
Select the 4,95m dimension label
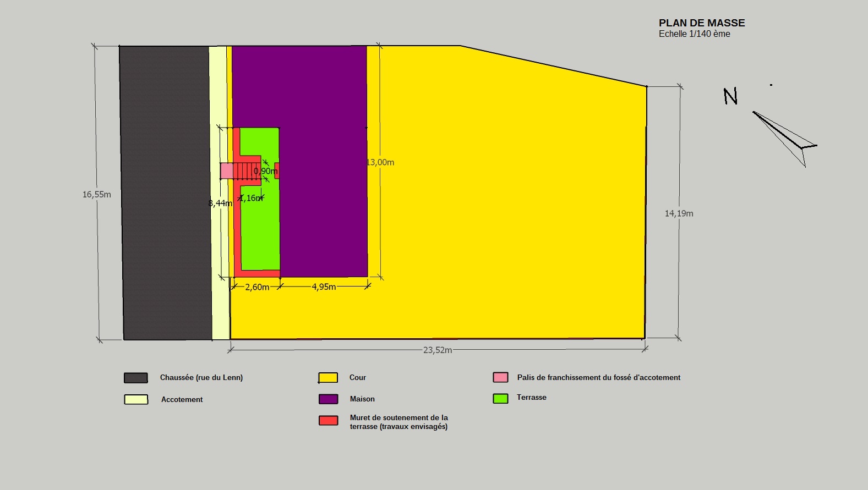click(x=324, y=287)
